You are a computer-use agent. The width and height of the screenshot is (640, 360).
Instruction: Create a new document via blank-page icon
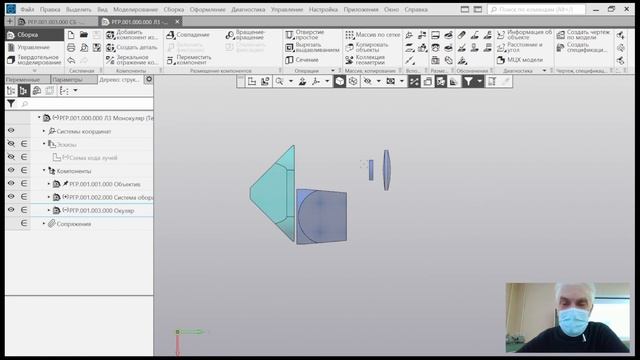[71, 35]
